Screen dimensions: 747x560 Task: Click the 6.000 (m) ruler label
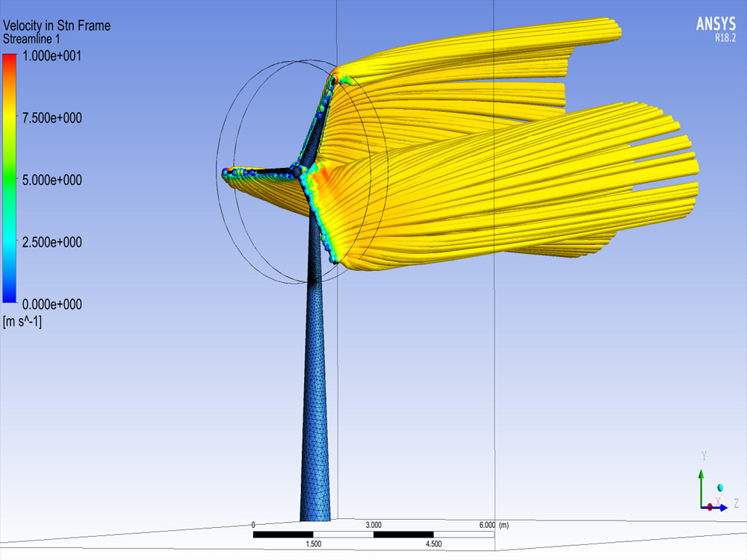494,525
